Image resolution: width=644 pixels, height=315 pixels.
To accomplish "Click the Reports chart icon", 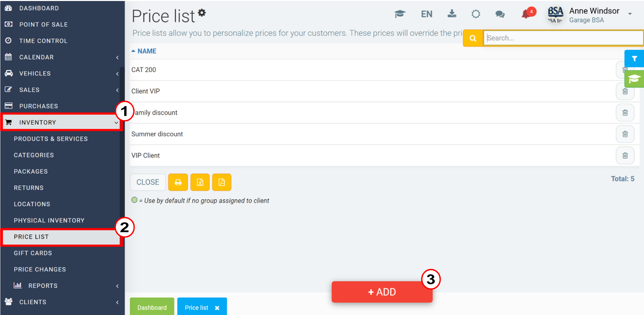I will 17,285.
